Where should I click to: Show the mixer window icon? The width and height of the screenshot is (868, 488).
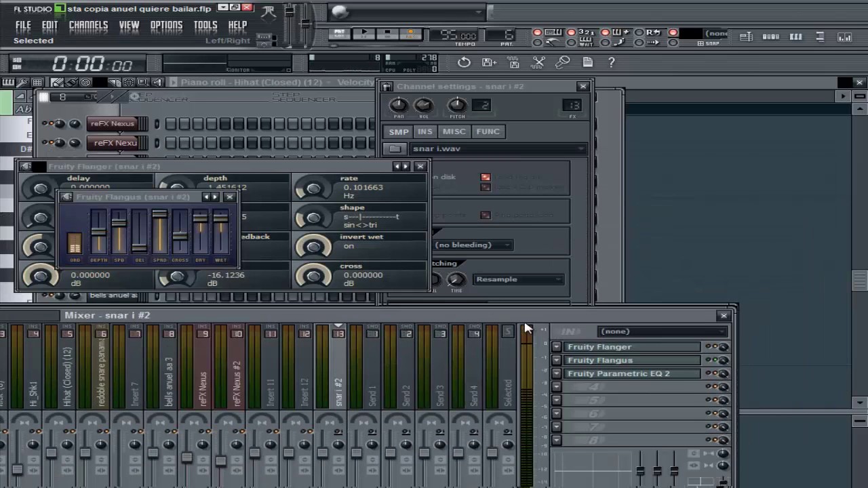844,37
